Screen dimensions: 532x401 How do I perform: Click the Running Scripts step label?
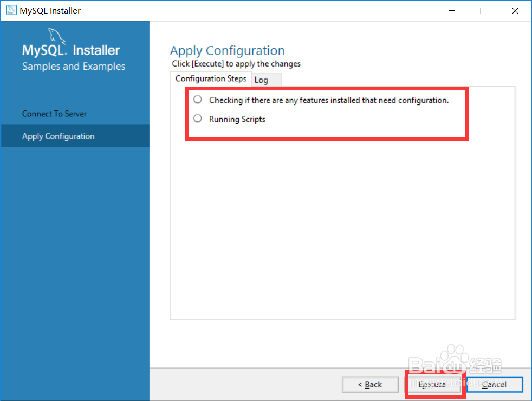coord(237,119)
